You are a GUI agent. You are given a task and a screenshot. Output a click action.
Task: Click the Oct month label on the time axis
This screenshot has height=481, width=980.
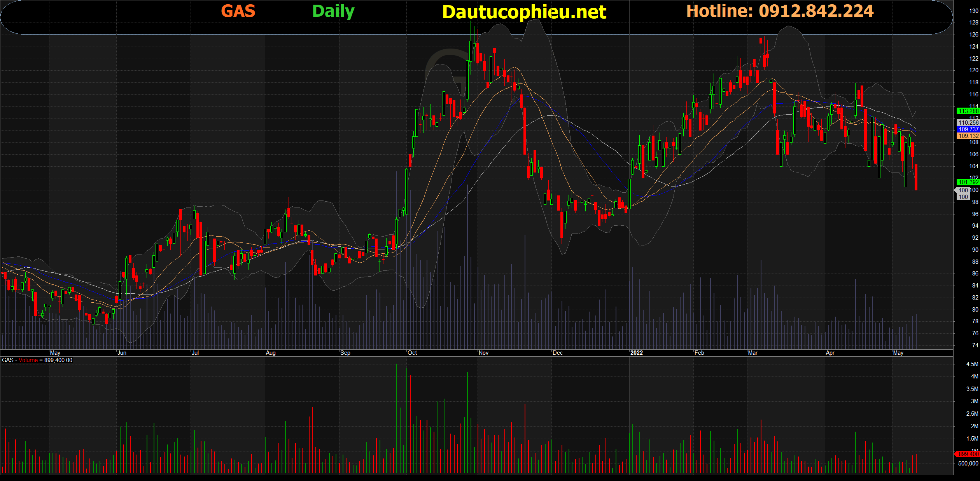tap(412, 353)
